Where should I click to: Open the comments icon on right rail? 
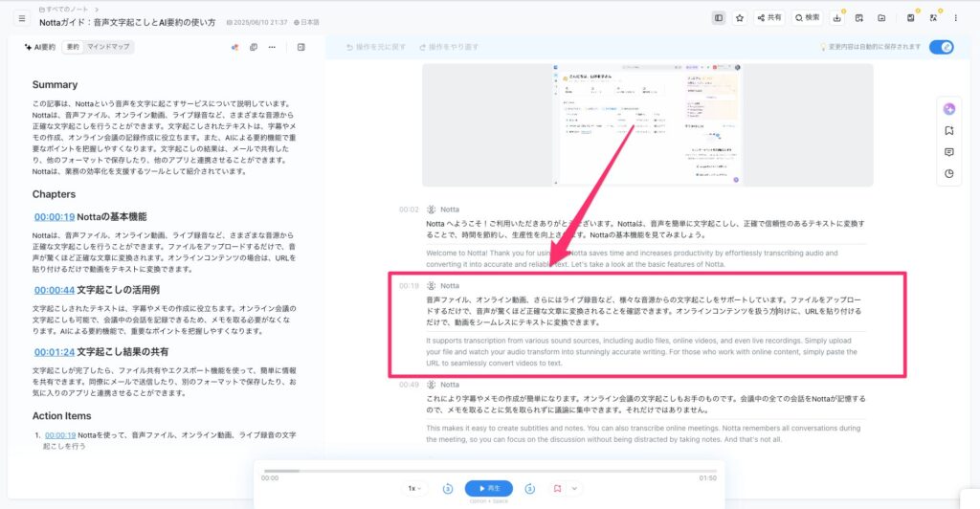[x=948, y=152]
